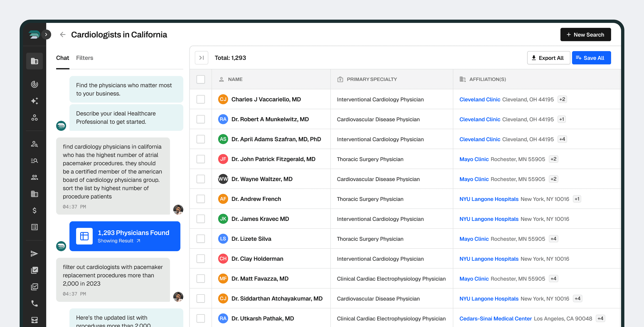The image size is (644, 327).
Task: Check the box for Charles J Vaccariello
Action: point(200,99)
